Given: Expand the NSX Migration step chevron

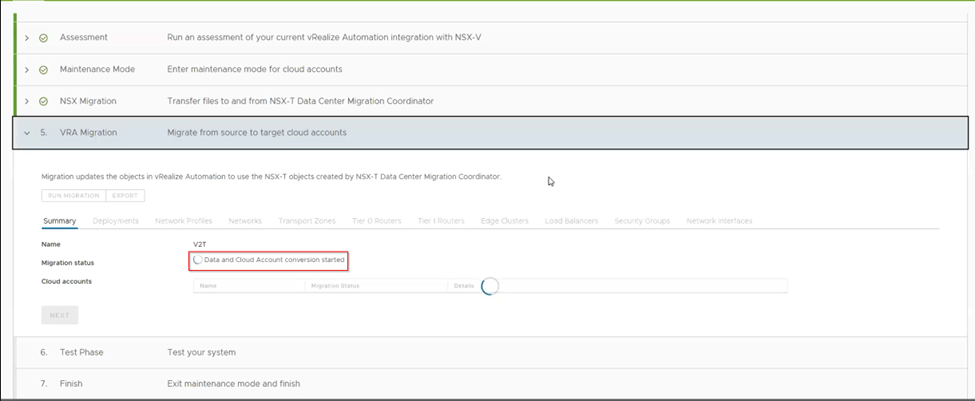Looking at the screenshot, I should coord(27,101).
